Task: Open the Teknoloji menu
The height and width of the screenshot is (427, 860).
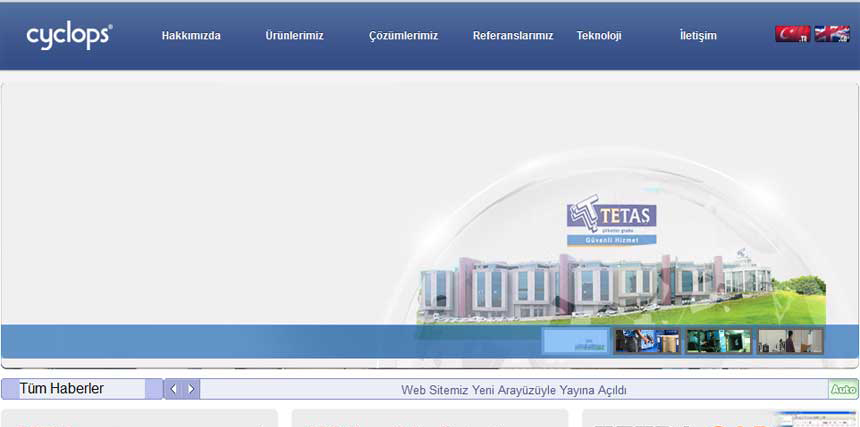Action: 598,36
